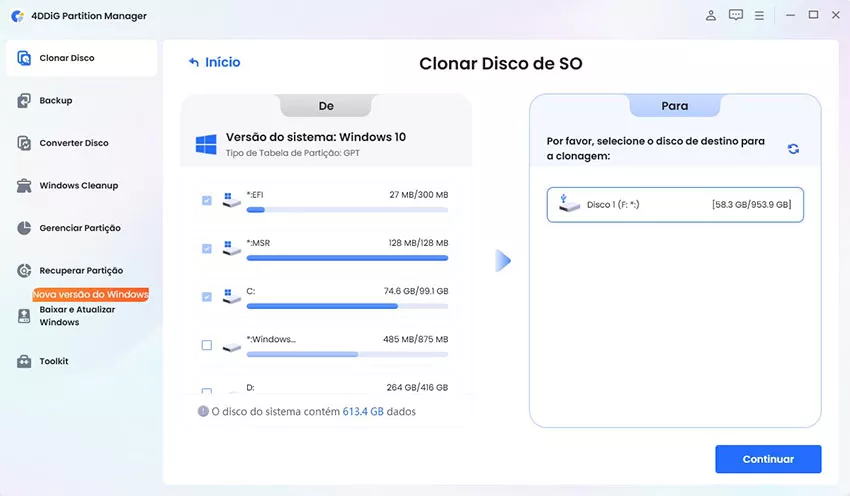The width and height of the screenshot is (850, 496).
Task: Select Disco 1 (F: *:) as destination
Action: (x=675, y=205)
